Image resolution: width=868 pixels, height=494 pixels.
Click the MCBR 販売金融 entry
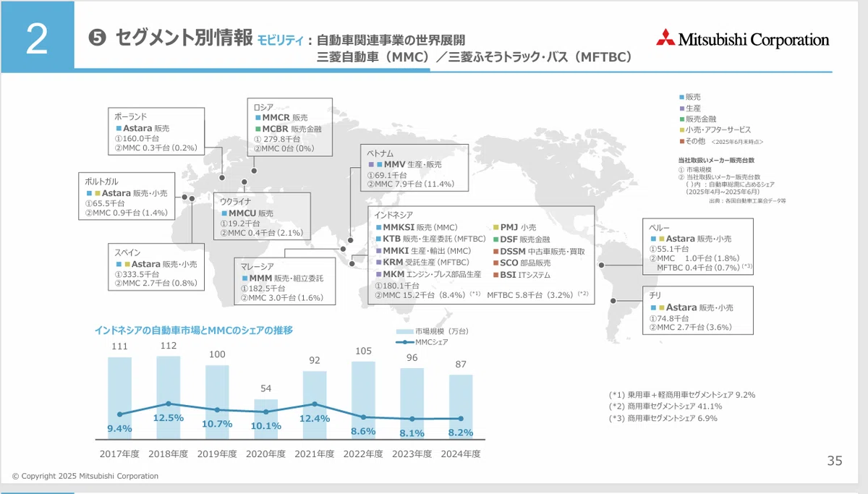tap(287, 129)
